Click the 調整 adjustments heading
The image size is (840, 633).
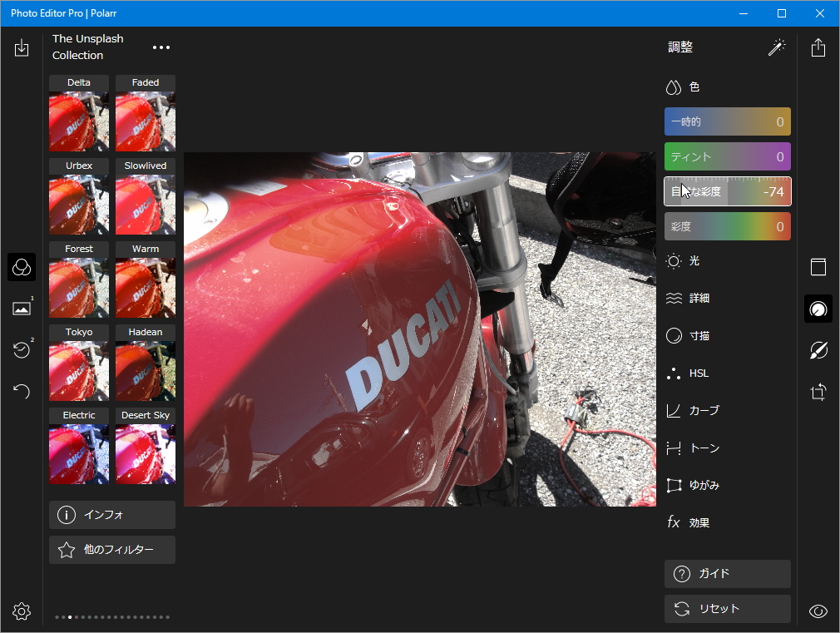pos(680,47)
